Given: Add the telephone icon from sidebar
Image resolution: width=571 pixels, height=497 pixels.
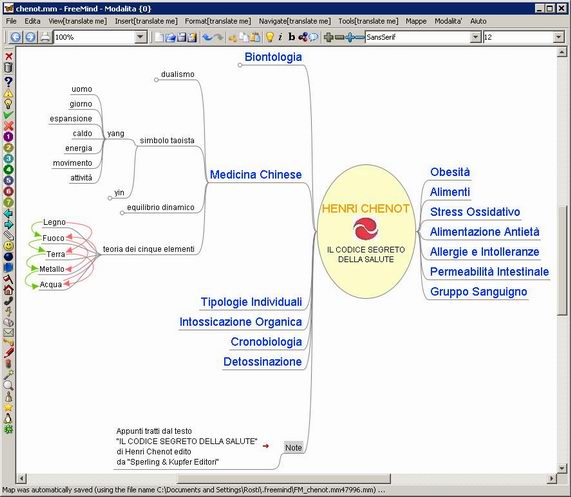Looking at the screenshot, I should (x=8, y=301).
